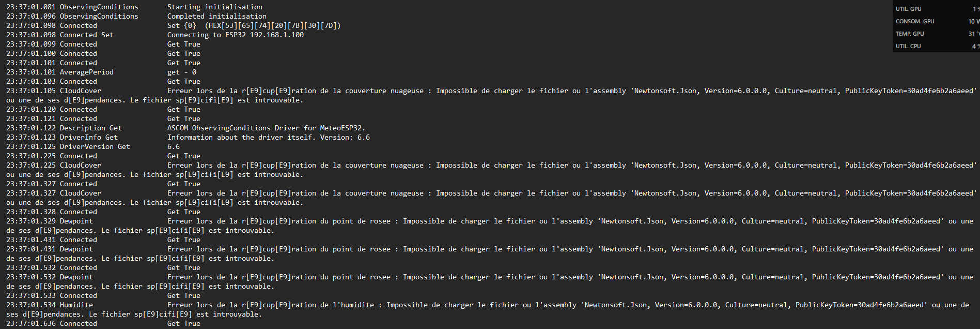Select the "Completed initialisation" log entry
Viewport: 980px width, 329px height.
[x=216, y=16]
